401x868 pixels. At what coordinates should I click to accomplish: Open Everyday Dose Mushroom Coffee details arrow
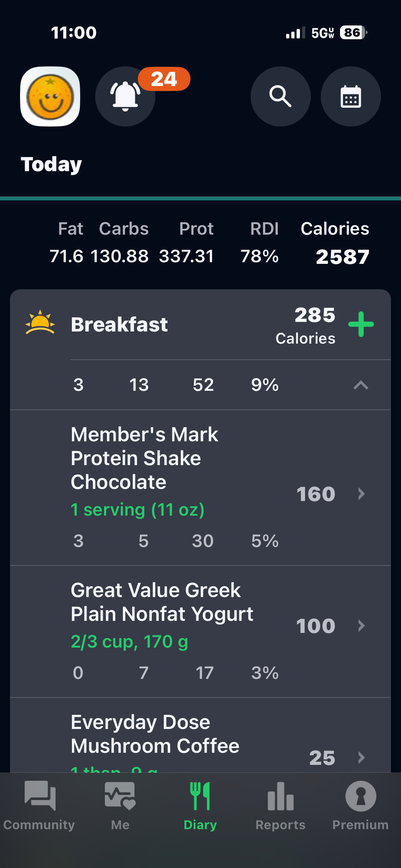point(361,757)
